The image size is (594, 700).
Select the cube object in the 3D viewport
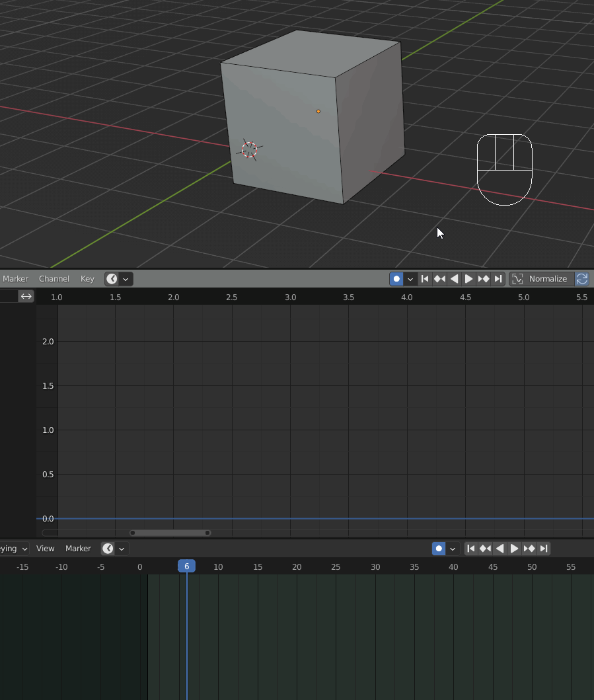(x=311, y=119)
